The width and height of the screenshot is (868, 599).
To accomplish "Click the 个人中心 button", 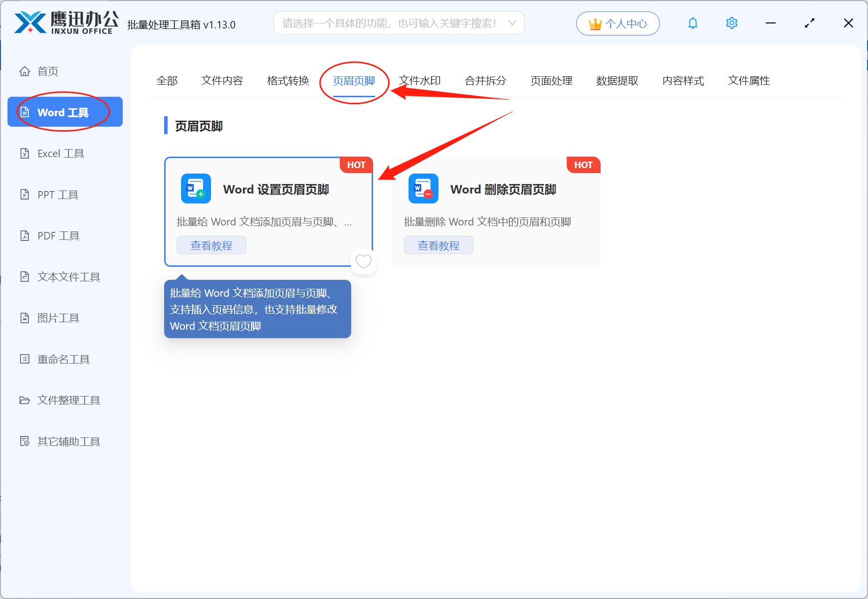I will point(618,23).
